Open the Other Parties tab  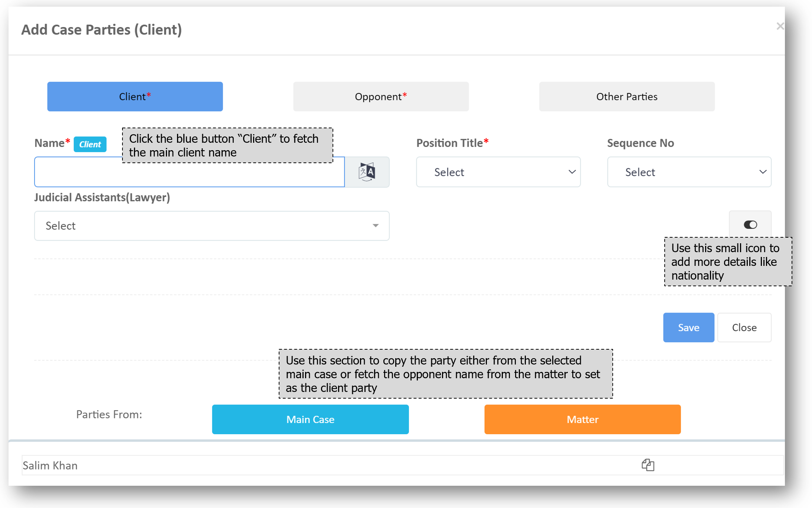[x=626, y=97]
